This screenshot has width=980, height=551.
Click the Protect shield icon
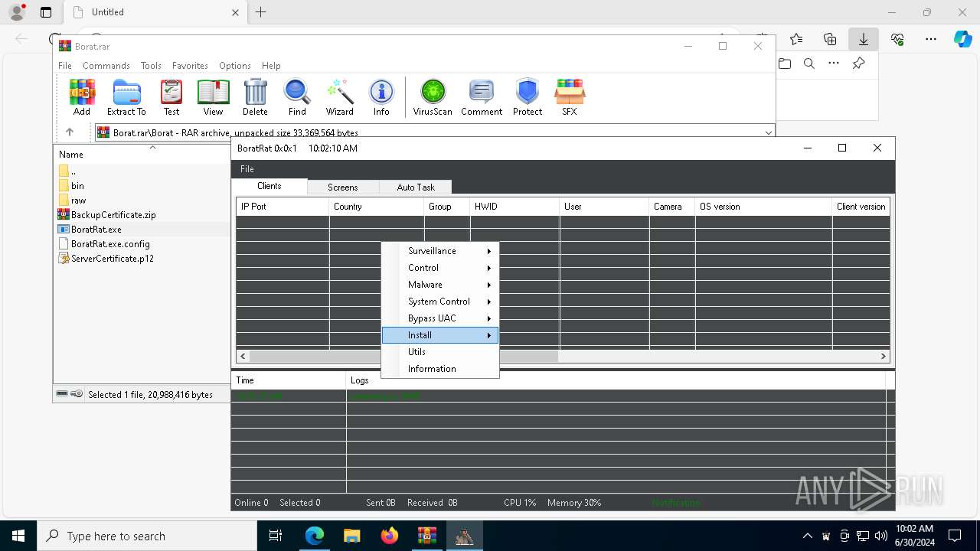click(528, 97)
